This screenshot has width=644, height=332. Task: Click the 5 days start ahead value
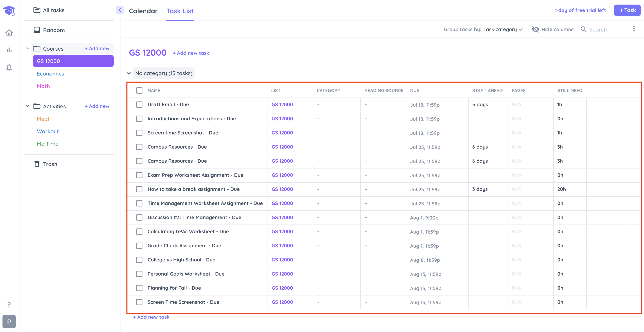click(x=480, y=105)
